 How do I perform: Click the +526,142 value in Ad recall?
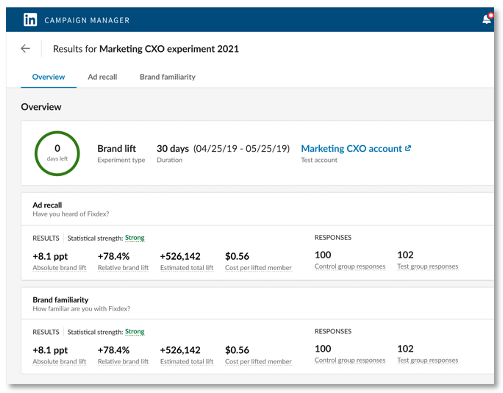[x=180, y=256]
